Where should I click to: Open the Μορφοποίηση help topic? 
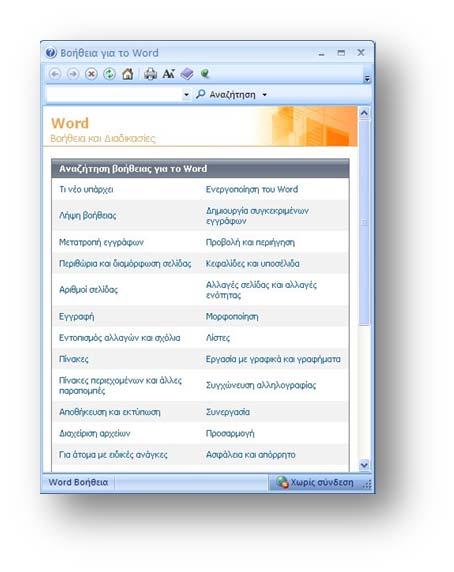tap(232, 316)
